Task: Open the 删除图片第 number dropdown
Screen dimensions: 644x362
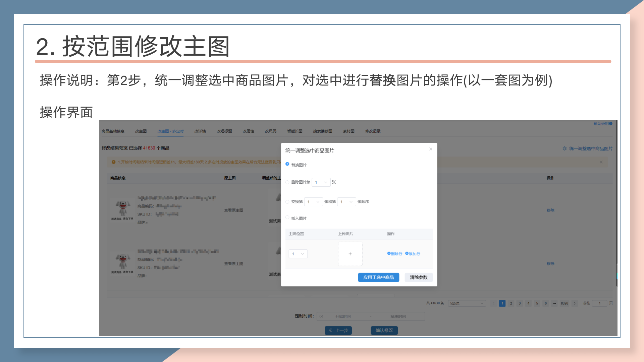Action: pyautogui.click(x=321, y=182)
